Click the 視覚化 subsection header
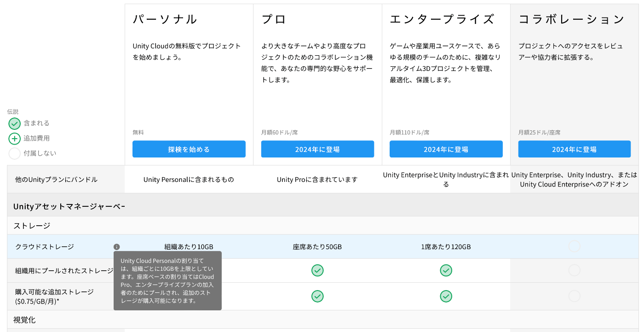Screen dimensions: 644x332 coord(24,320)
